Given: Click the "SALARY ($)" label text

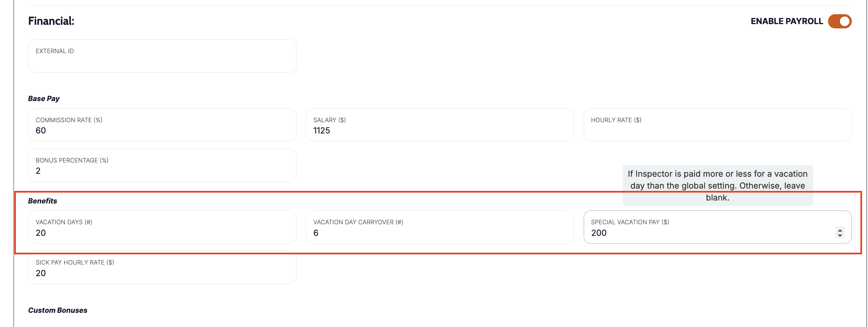Looking at the screenshot, I should point(329,120).
